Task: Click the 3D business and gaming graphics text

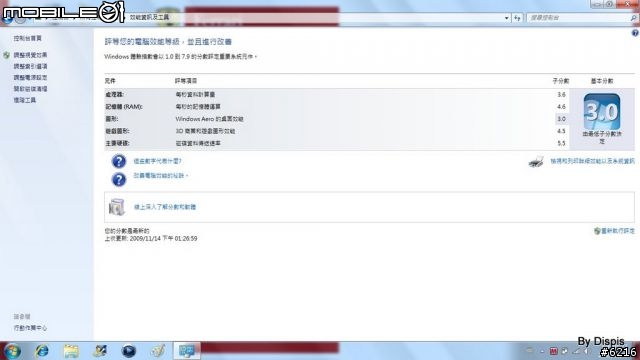Action: coord(205,131)
